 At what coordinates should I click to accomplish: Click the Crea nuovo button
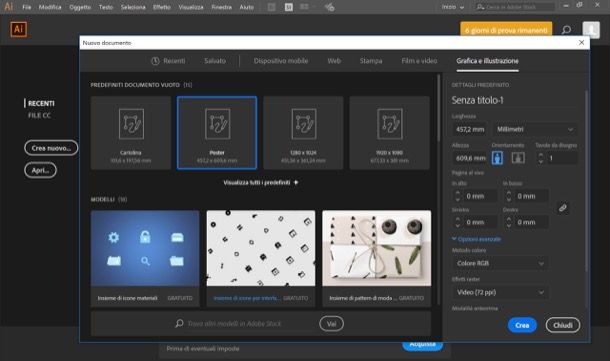coord(51,148)
